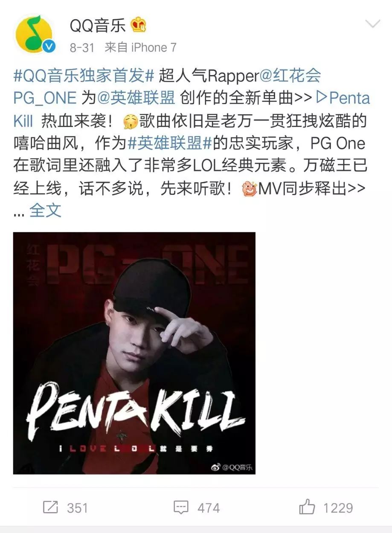The image size is (392, 533).
Task: View the Penta Kill album cover image
Action: (x=134, y=353)
